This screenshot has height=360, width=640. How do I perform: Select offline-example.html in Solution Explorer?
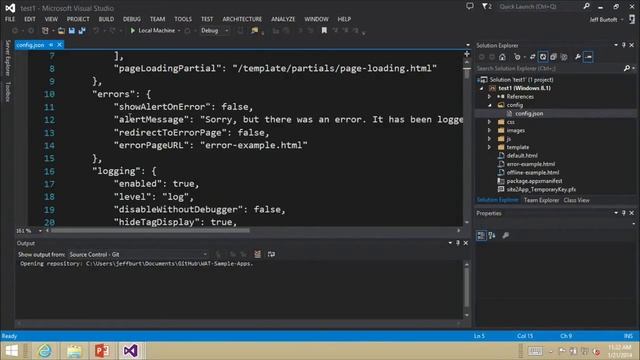[x=533, y=172]
